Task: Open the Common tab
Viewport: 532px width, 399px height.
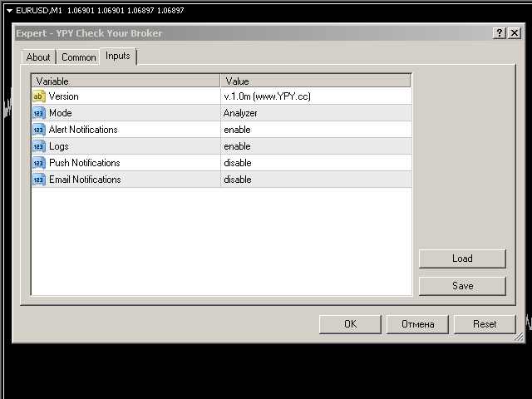Action: 78,57
